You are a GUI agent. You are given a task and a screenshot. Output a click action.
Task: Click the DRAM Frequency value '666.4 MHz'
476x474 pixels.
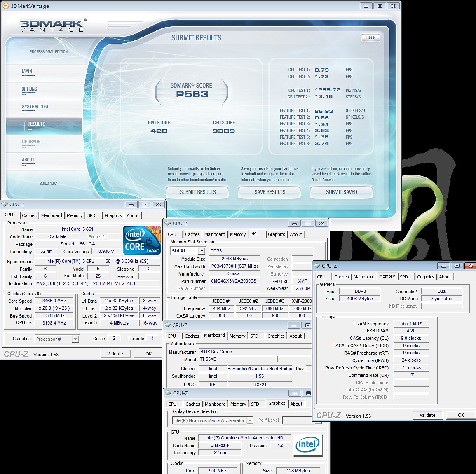411,323
